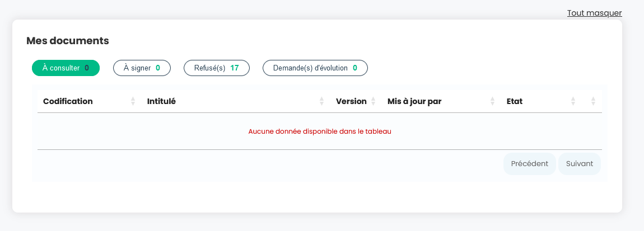Click the Intitulé column header label
The image size is (644, 231).
161,101
